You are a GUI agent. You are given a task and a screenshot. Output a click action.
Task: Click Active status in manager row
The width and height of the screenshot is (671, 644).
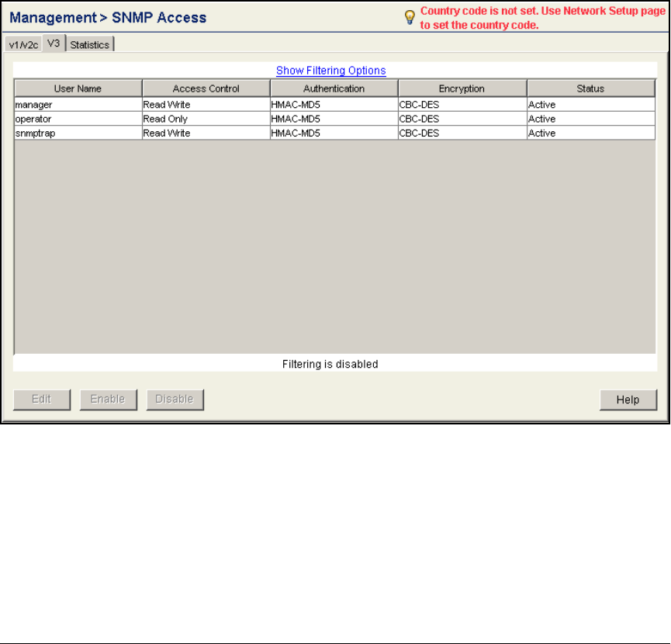click(x=591, y=105)
